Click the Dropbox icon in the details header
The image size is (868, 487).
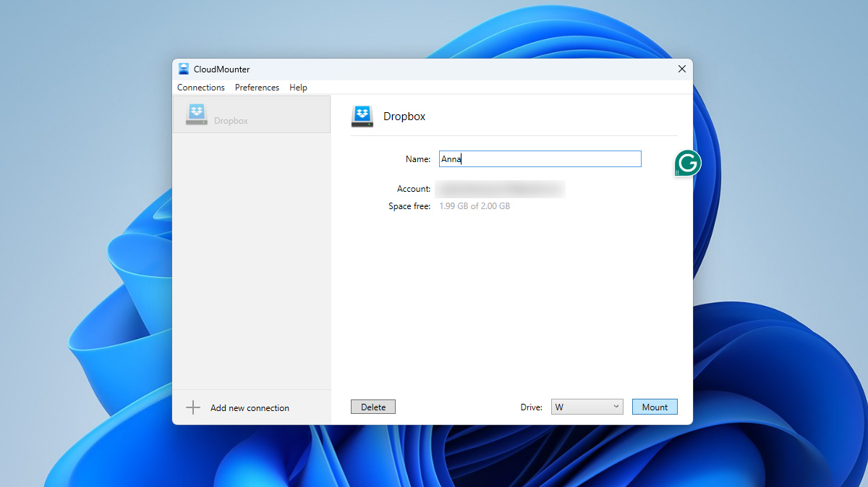click(x=362, y=116)
